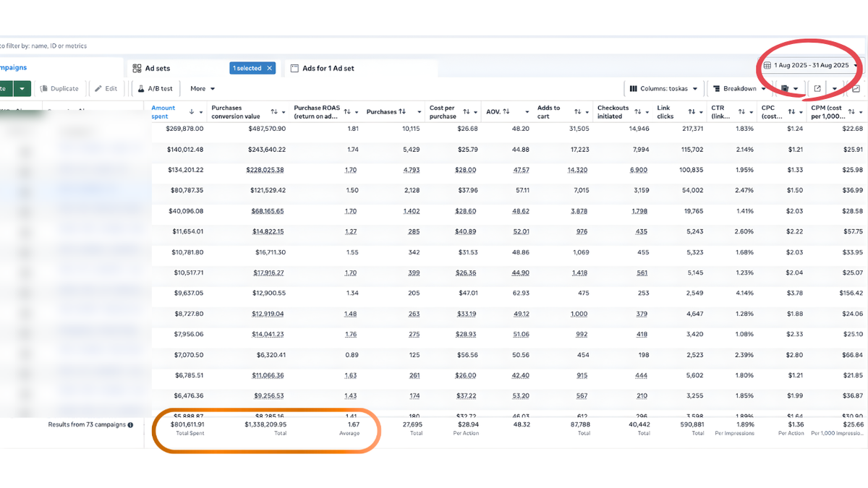Click the export share icon
868x488 pixels.
pyautogui.click(x=817, y=89)
